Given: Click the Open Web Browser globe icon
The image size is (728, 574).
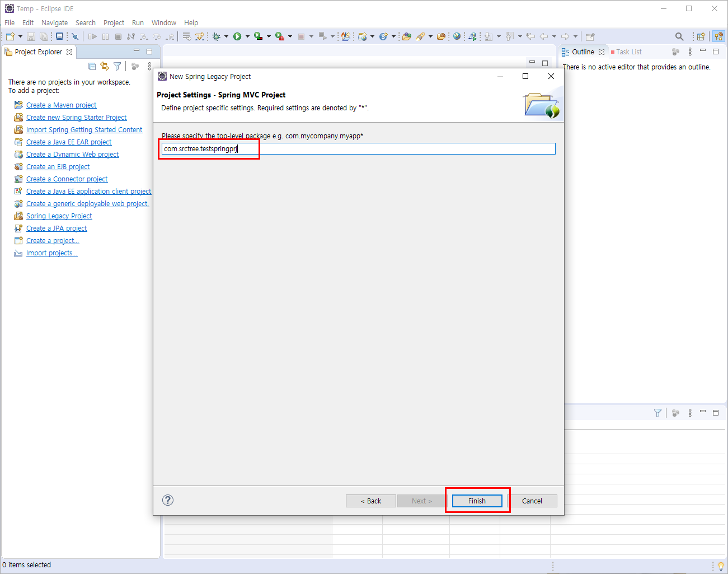Looking at the screenshot, I should tap(457, 36).
